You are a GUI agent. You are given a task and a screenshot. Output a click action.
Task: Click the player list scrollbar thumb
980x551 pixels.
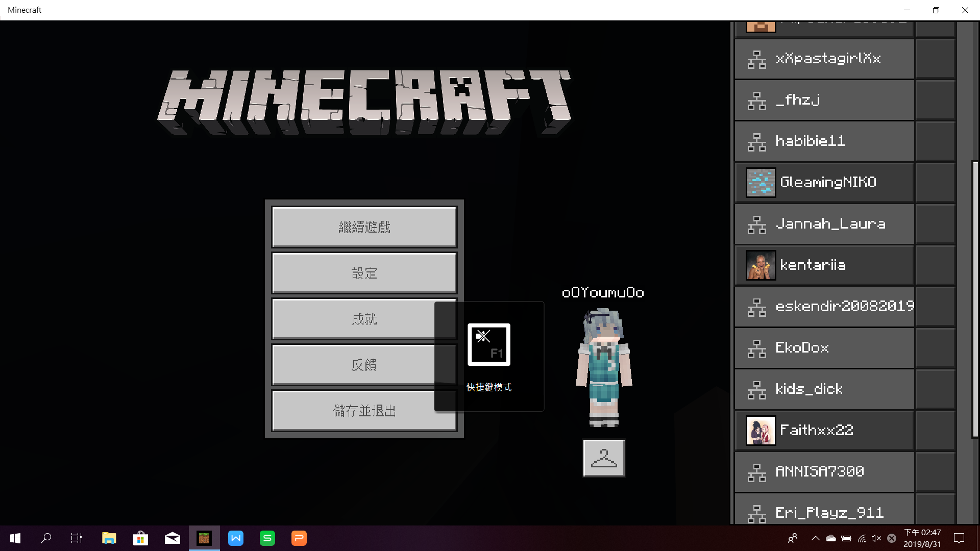pyautogui.click(x=975, y=299)
